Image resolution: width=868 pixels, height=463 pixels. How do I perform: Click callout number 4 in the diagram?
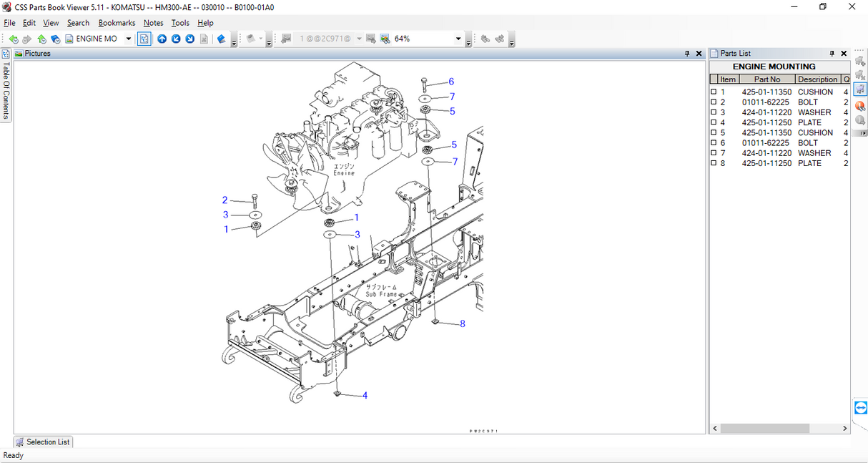click(x=365, y=395)
